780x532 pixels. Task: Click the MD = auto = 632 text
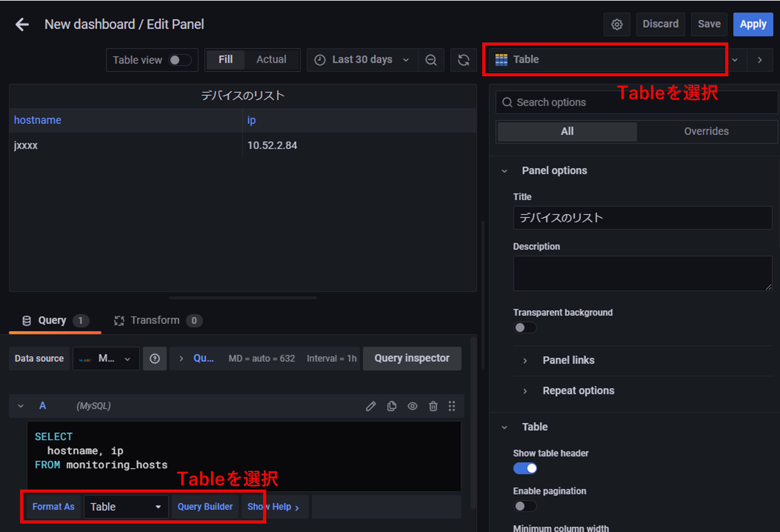click(262, 359)
